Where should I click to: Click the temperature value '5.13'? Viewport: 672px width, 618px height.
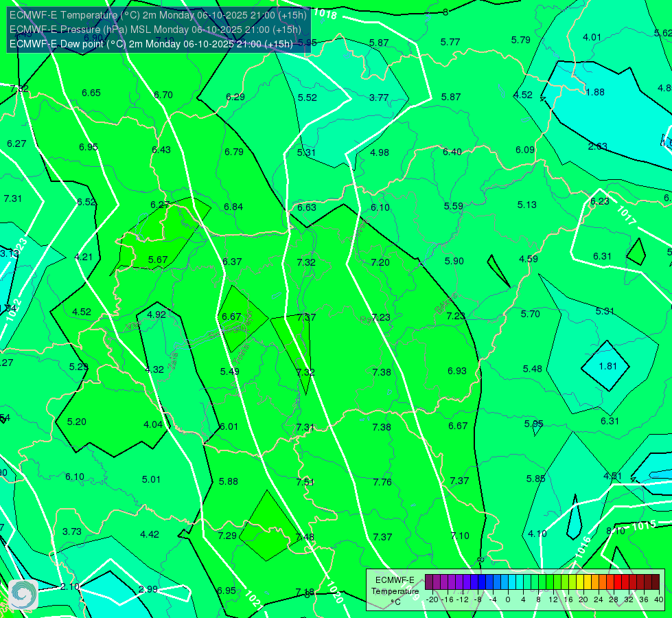coord(526,205)
